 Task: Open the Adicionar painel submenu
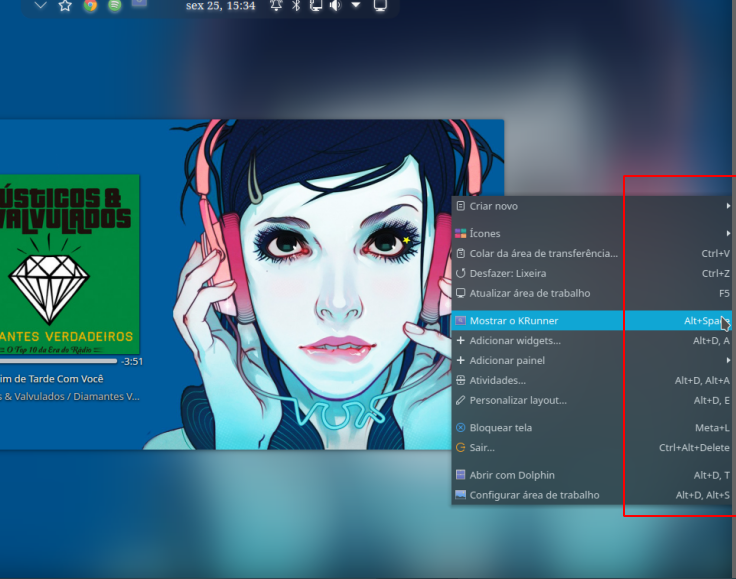[x=591, y=360]
